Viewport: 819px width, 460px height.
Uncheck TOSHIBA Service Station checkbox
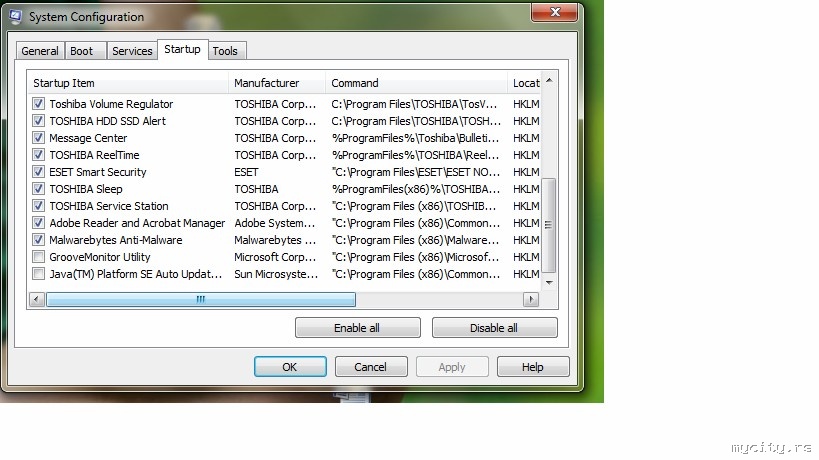pos(38,206)
